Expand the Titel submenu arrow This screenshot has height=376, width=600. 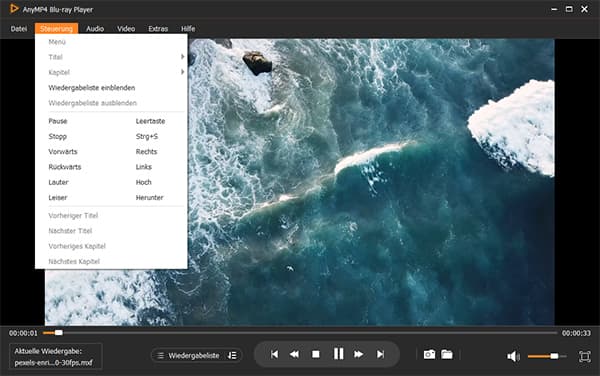pyautogui.click(x=183, y=57)
